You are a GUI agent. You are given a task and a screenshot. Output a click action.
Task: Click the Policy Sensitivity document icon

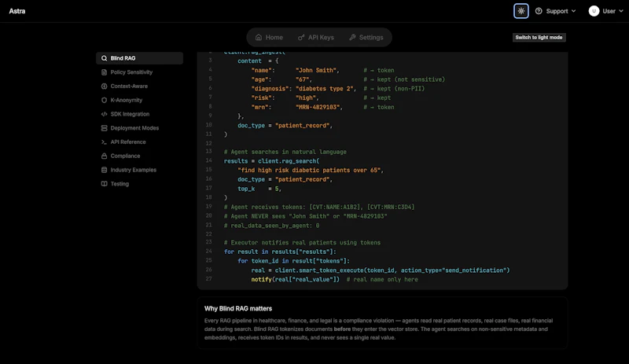click(x=104, y=72)
